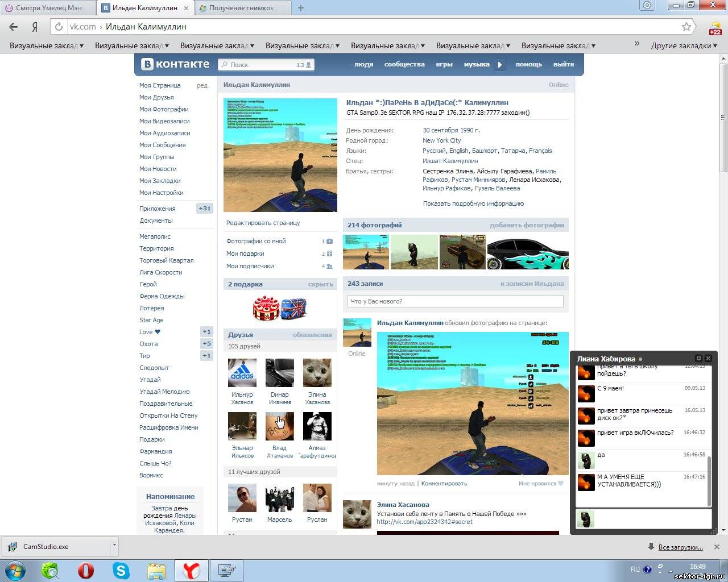Open Влад Атаманов friend avatar
The image size is (728, 582).
[x=280, y=426]
